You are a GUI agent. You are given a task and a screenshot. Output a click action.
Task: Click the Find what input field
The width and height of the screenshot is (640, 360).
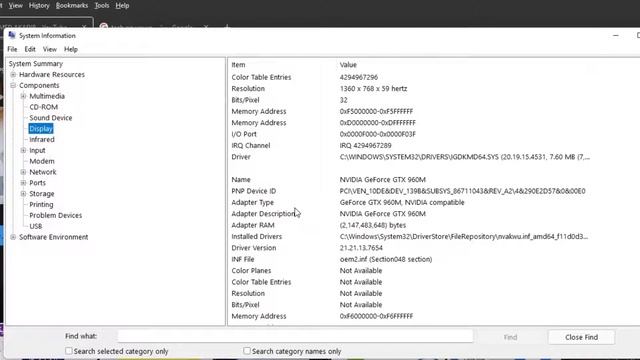click(x=296, y=337)
